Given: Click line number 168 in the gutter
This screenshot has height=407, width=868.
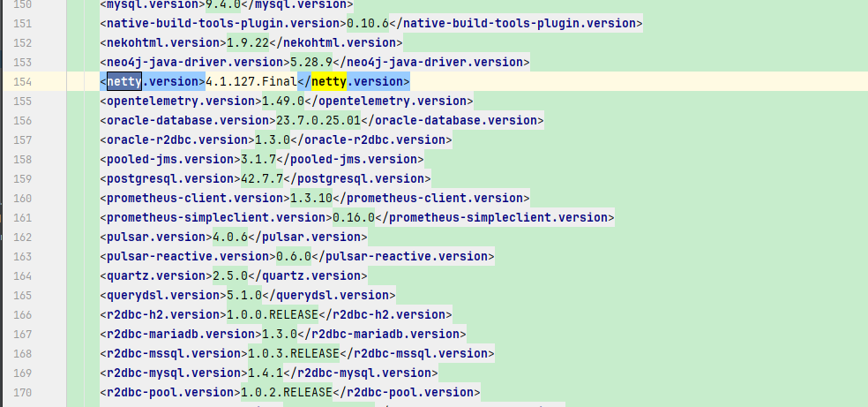Looking at the screenshot, I should 22,353.
